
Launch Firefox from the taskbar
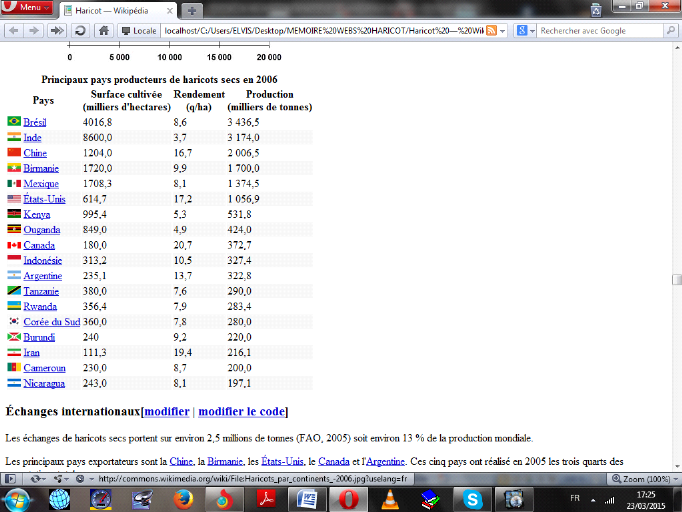pyautogui.click(x=184, y=499)
